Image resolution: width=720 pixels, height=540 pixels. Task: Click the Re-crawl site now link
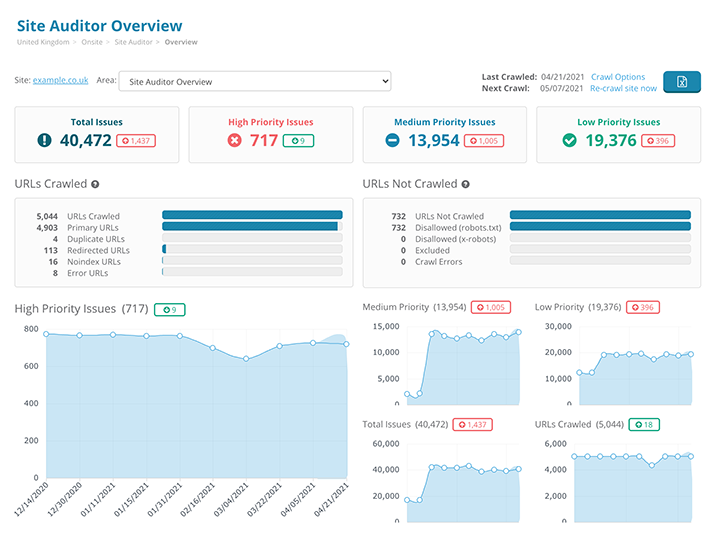pyautogui.click(x=624, y=88)
